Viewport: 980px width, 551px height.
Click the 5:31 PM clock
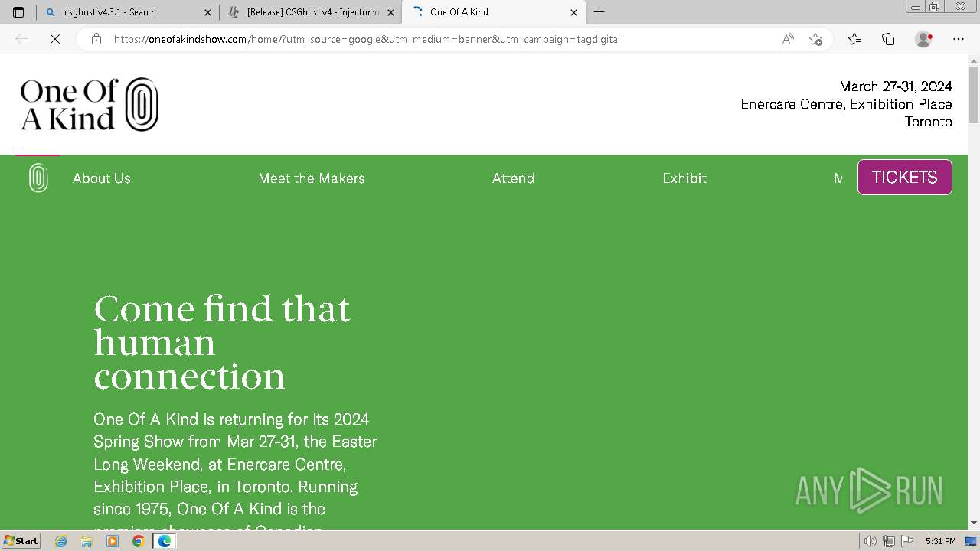[940, 541]
